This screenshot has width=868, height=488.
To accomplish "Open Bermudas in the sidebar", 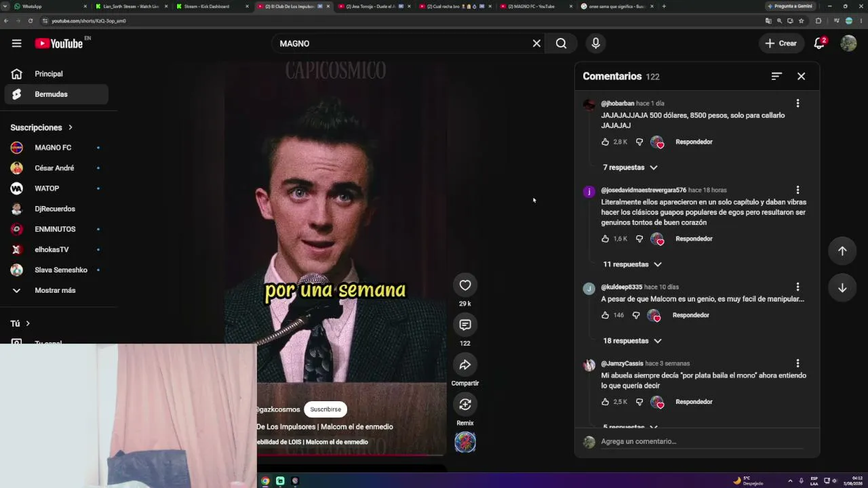I will click(x=56, y=94).
